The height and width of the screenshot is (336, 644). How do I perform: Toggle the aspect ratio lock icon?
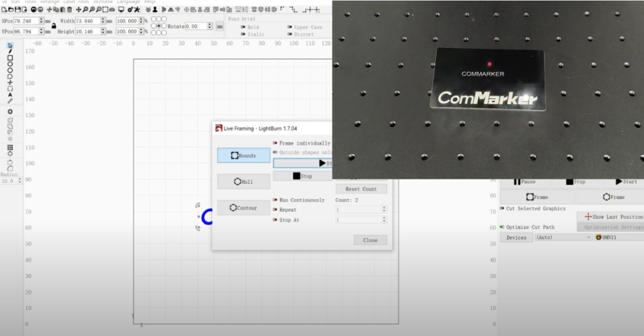point(53,26)
